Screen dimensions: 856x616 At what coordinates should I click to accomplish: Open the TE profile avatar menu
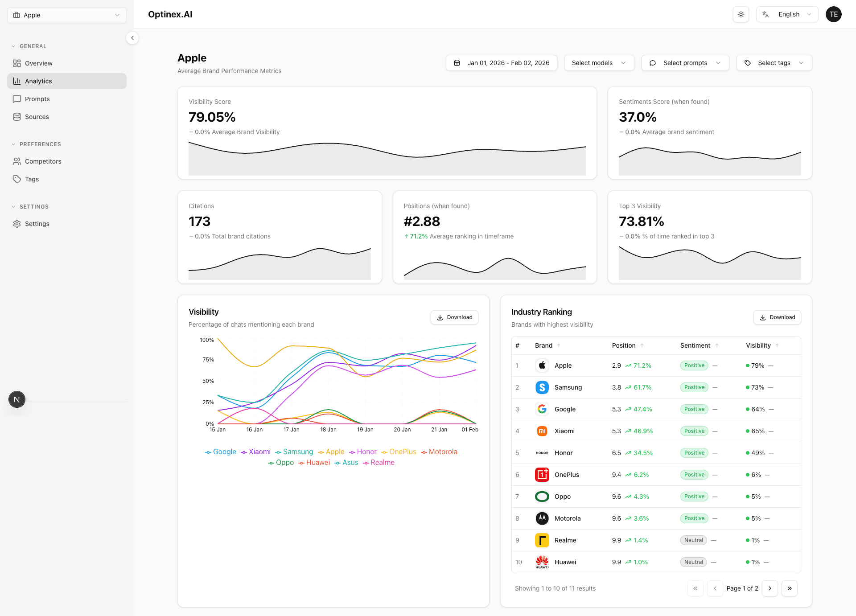tap(834, 14)
